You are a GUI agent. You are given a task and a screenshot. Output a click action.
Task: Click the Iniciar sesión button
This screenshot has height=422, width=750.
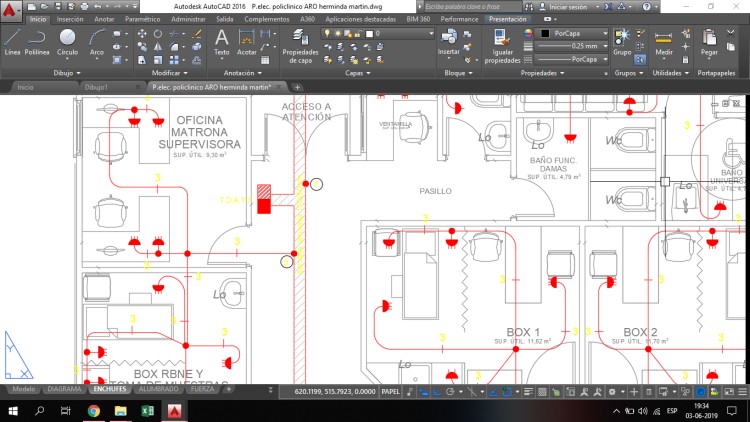[568, 7]
